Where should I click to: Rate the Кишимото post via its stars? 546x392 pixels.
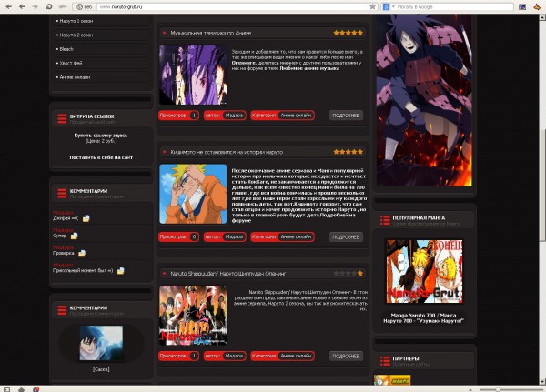[349, 152]
